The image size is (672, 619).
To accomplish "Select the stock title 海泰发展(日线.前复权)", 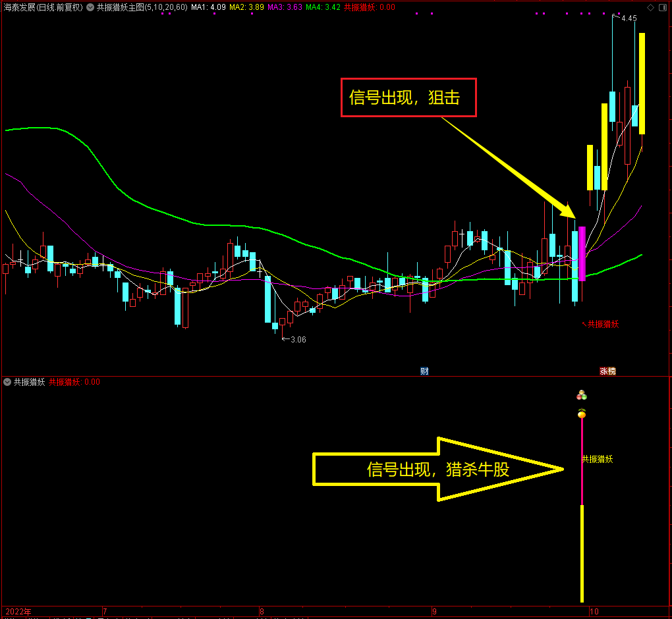I will pos(43,7).
